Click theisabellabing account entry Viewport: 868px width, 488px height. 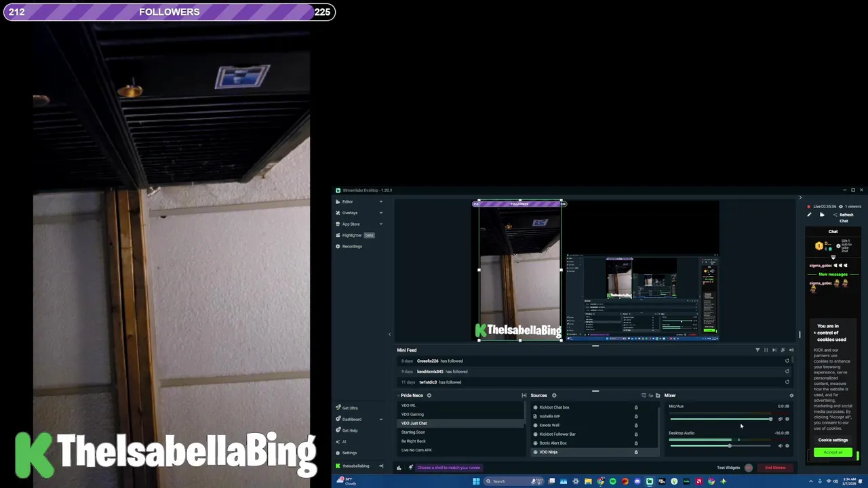pos(355,466)
